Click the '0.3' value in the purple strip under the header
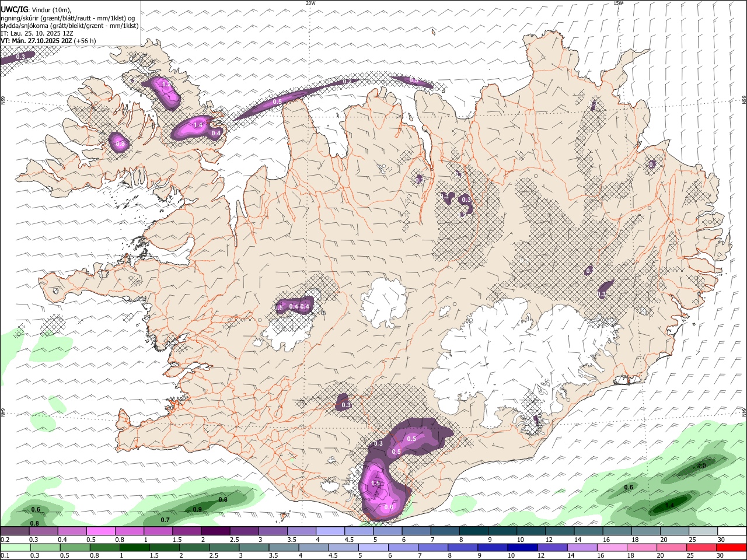 point(21,57)
